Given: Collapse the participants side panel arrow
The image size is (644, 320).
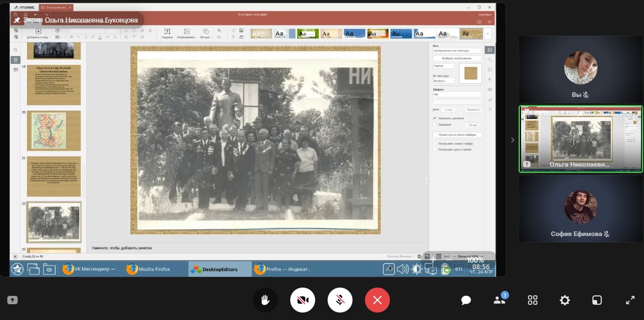Looking at the screenshot, I should tap(513, 140).
